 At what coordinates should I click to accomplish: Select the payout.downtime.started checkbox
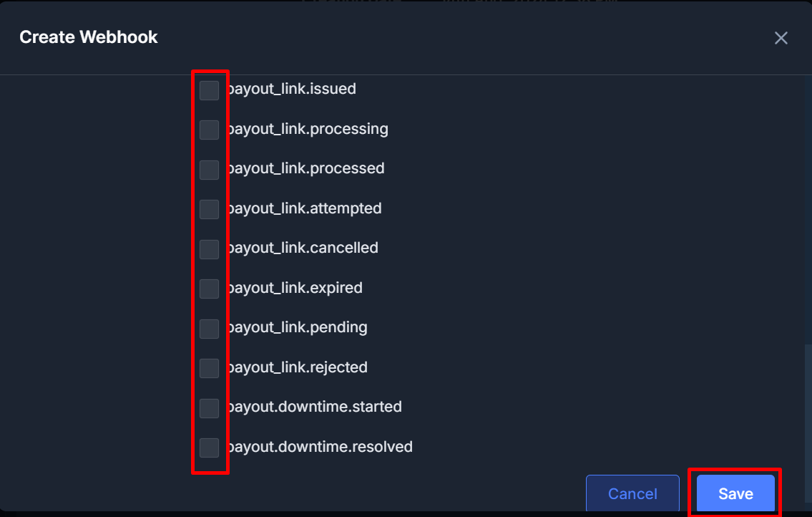pos(209,408)
